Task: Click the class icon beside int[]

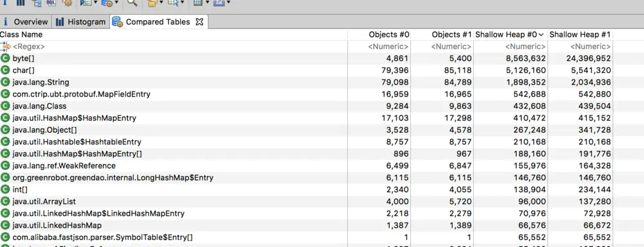Action: (5, 190)
